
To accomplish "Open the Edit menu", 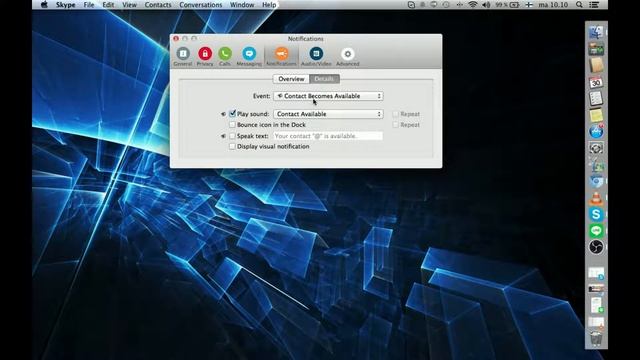I will click(x=108, y=5).
